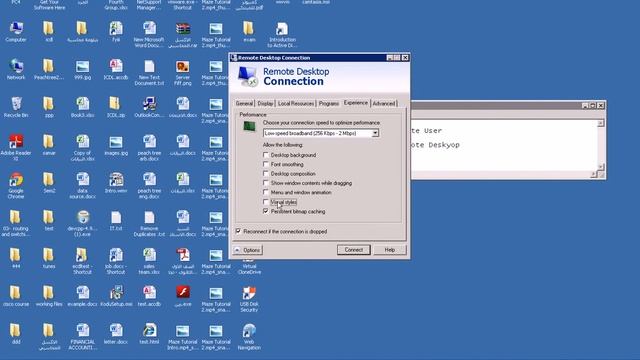Enable Menu and window animation checkbox
Image resolution: width=640 pixels, height=360 pixels.
tap(266, 193)
